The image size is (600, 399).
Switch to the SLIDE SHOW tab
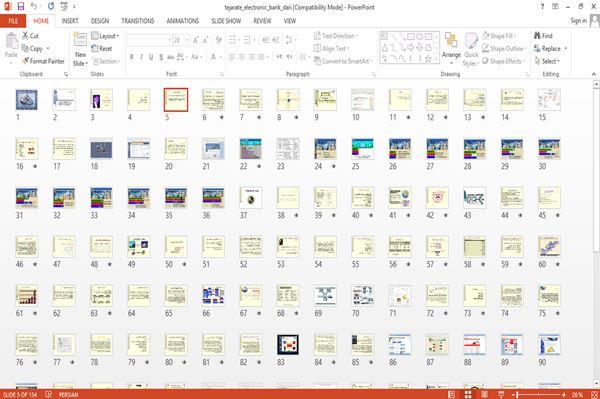(226, 21)
